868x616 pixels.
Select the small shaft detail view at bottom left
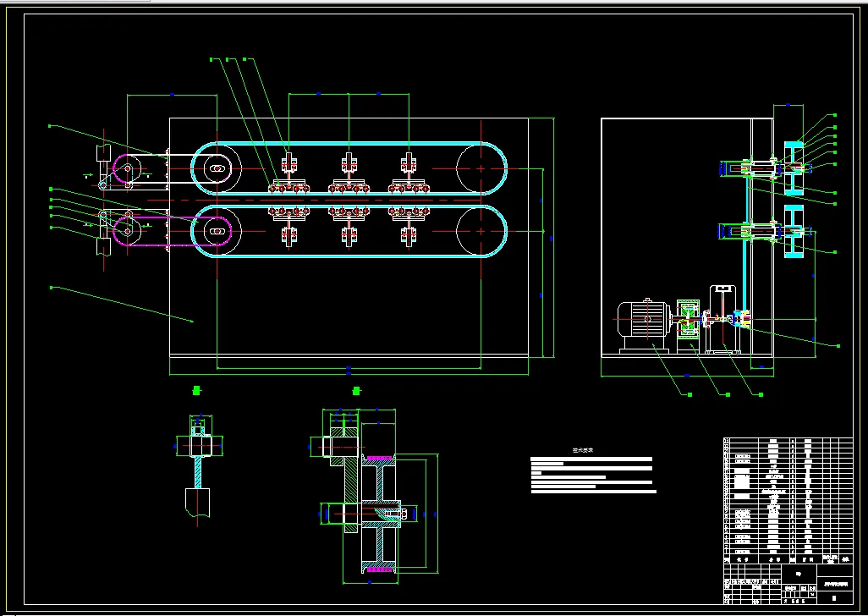(x=199, y=468)
